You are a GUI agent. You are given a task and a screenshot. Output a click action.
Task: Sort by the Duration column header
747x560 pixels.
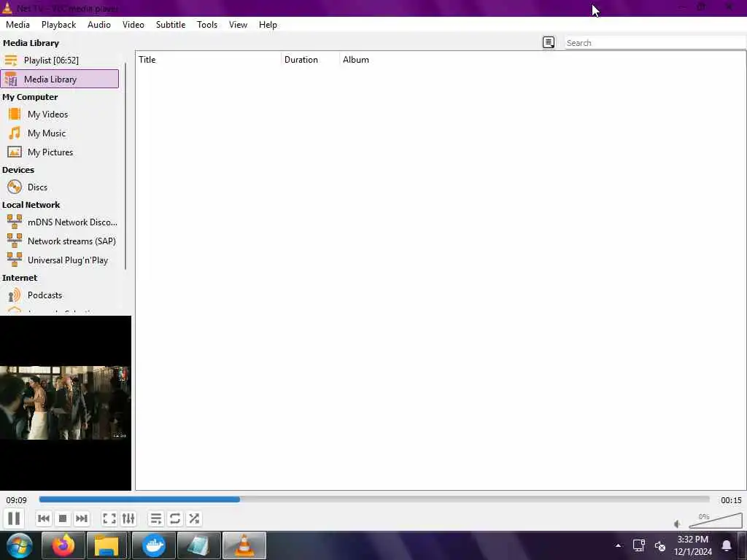pyautogui.click(x=311, y=60)
